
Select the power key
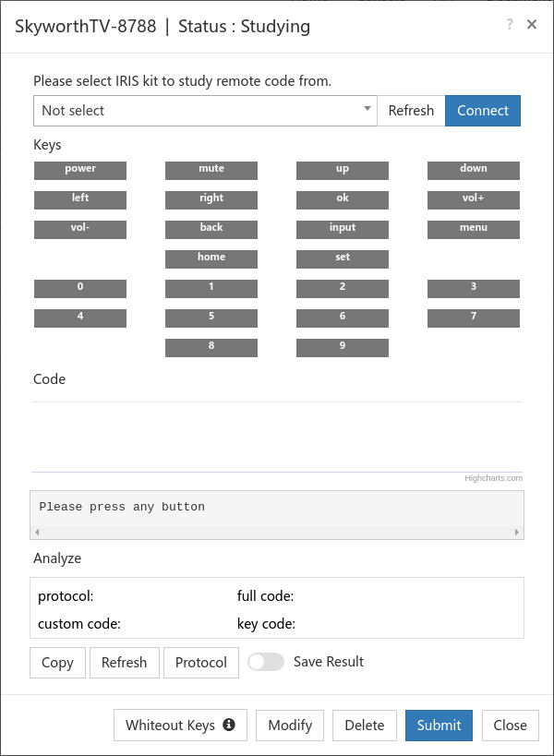coord(80,170)
